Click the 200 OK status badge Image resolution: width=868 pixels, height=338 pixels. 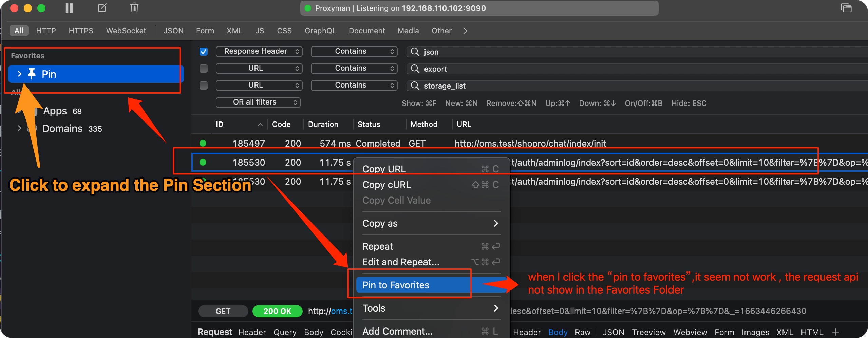point(277,311)
